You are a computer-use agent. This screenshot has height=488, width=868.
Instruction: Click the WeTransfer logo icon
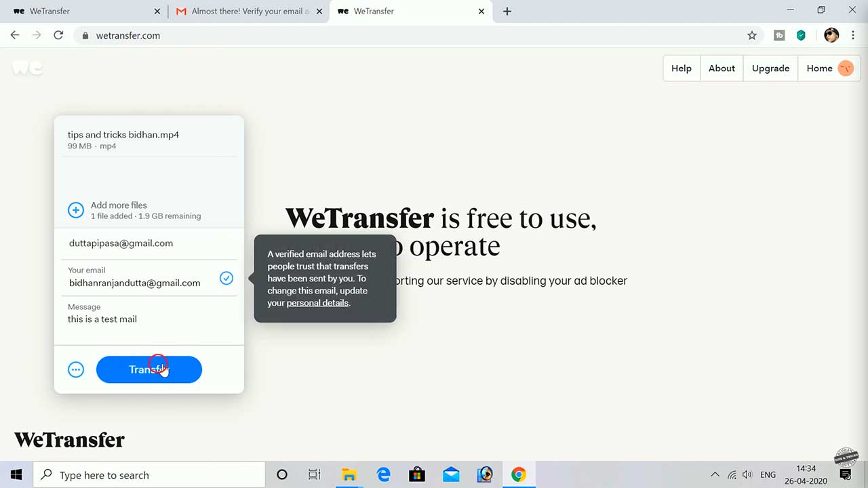26,68
